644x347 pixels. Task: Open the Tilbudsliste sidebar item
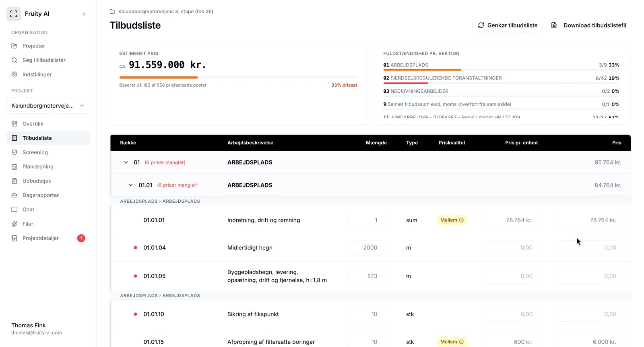tap(48, 138)
